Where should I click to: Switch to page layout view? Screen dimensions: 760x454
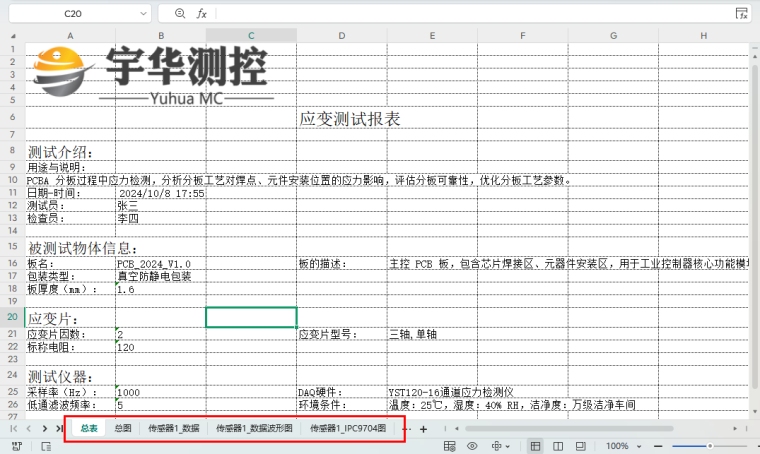pyautogui.click(x=581, y=446)
